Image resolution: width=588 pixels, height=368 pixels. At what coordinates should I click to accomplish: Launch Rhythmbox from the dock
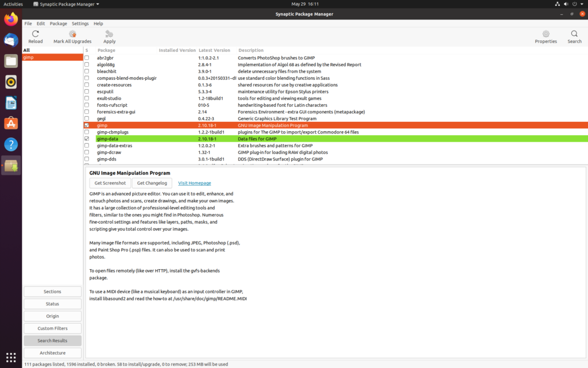pos(11,82)
